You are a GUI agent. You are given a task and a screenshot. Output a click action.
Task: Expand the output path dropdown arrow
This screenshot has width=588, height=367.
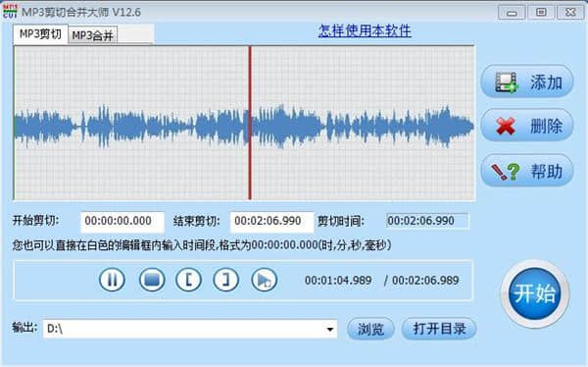pyautogui.click(x=329, y=329)
